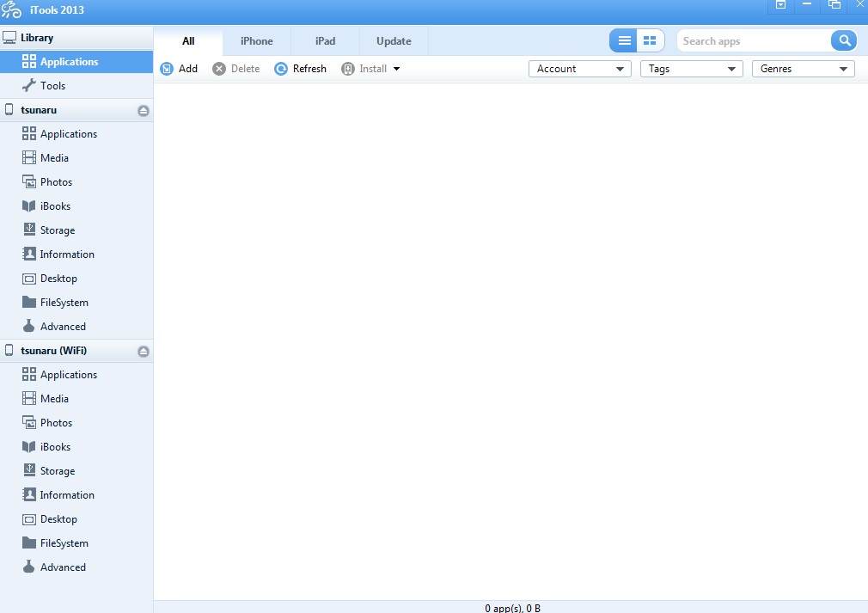Click the Install button

364,69
